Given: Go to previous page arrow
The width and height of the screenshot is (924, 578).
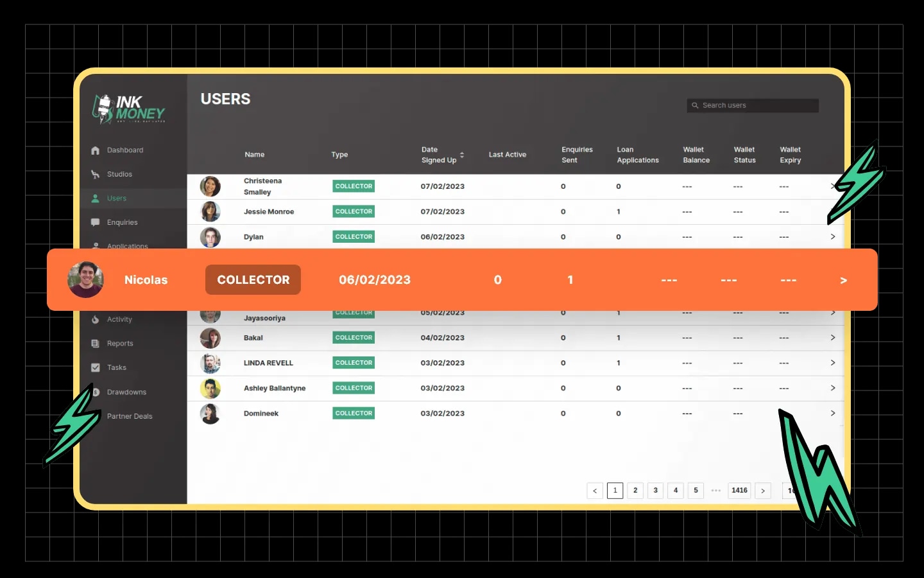Looking at the screenshot, I should click(595, 491).
